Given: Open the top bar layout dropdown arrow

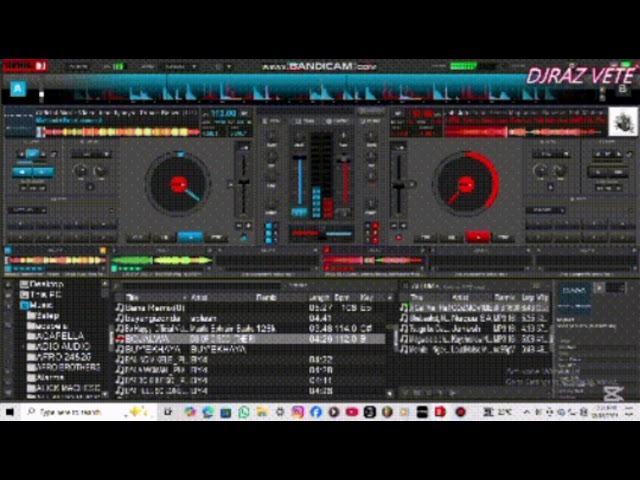Looking at the screenshot, I should tap(194, 67).
